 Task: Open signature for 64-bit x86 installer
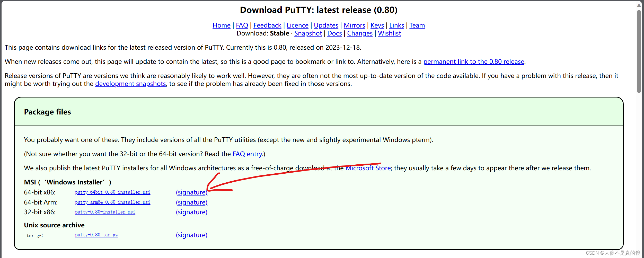pos(191,192)
